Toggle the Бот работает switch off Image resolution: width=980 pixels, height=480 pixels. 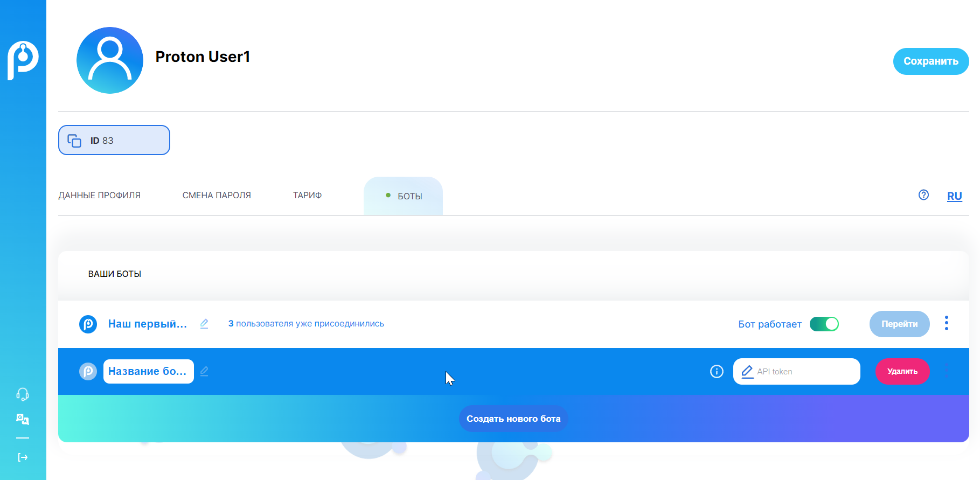(x=824, y=324)
